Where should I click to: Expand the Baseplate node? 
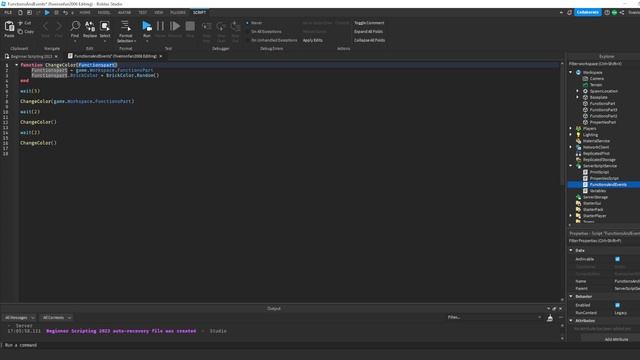coord(578,97)
